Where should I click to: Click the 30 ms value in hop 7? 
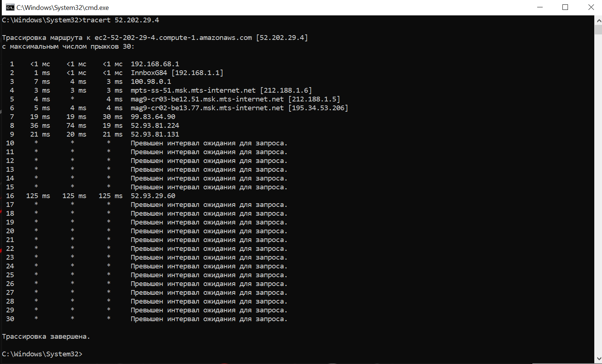(113, 117)
